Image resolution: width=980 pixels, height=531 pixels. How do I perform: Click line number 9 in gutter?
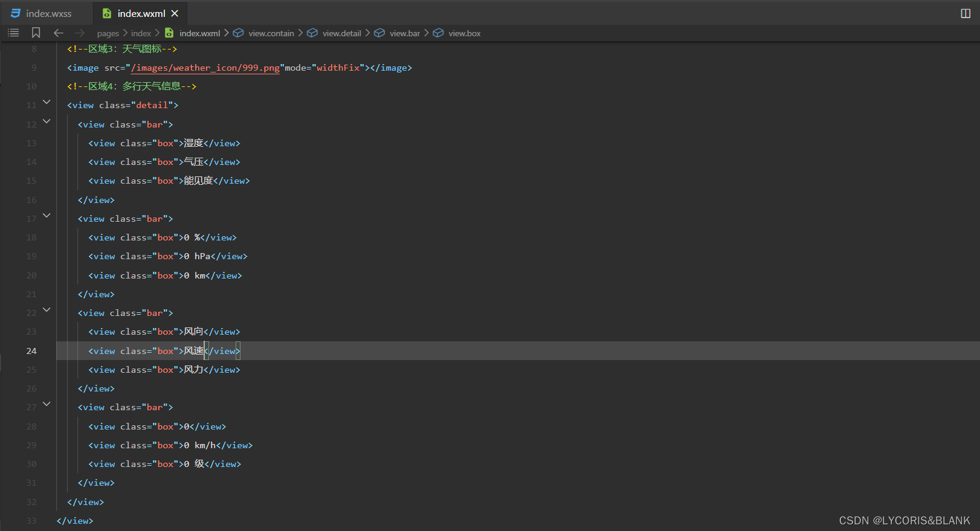34,68
